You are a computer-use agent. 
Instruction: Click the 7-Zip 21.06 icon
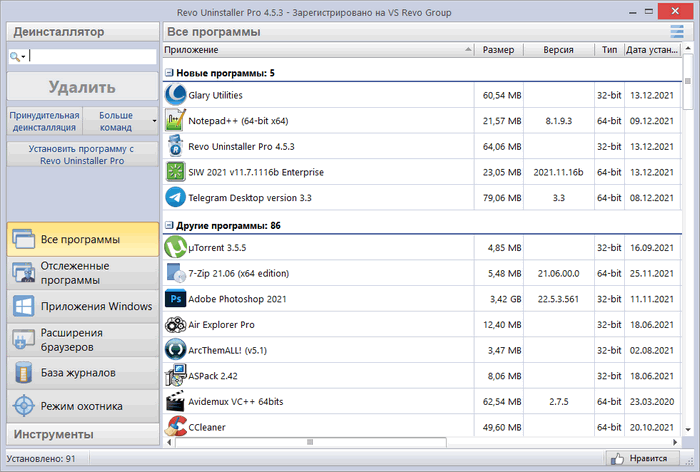point(175,273)
